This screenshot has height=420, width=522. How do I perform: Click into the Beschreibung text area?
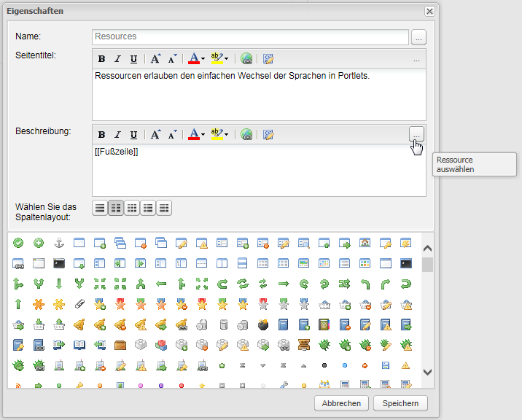click(x=259, y=170)
